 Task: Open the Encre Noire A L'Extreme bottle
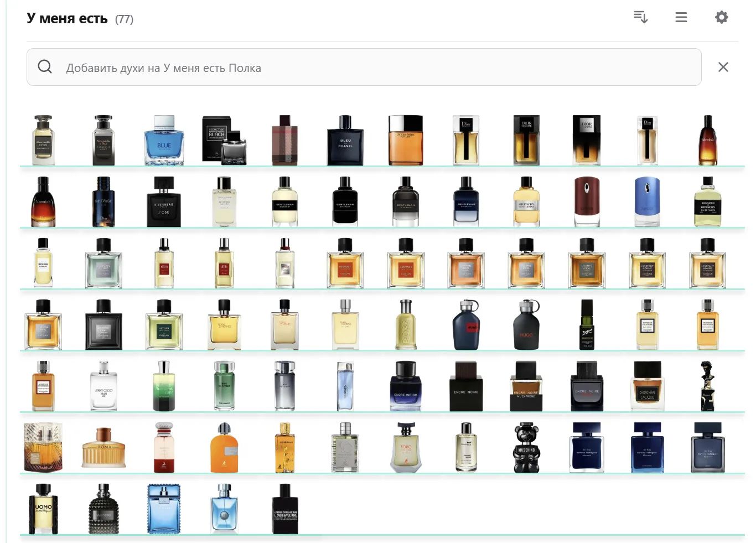coord(526,386)
